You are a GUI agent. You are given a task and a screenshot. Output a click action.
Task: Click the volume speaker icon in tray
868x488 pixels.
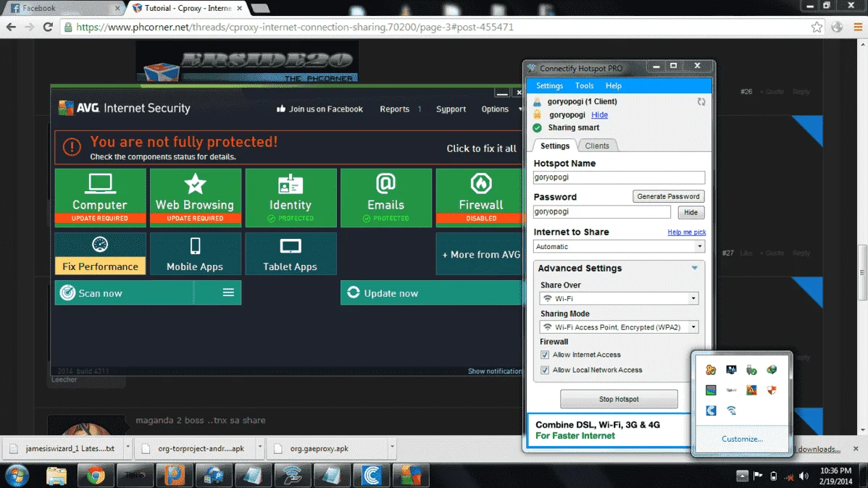[804, 476]
